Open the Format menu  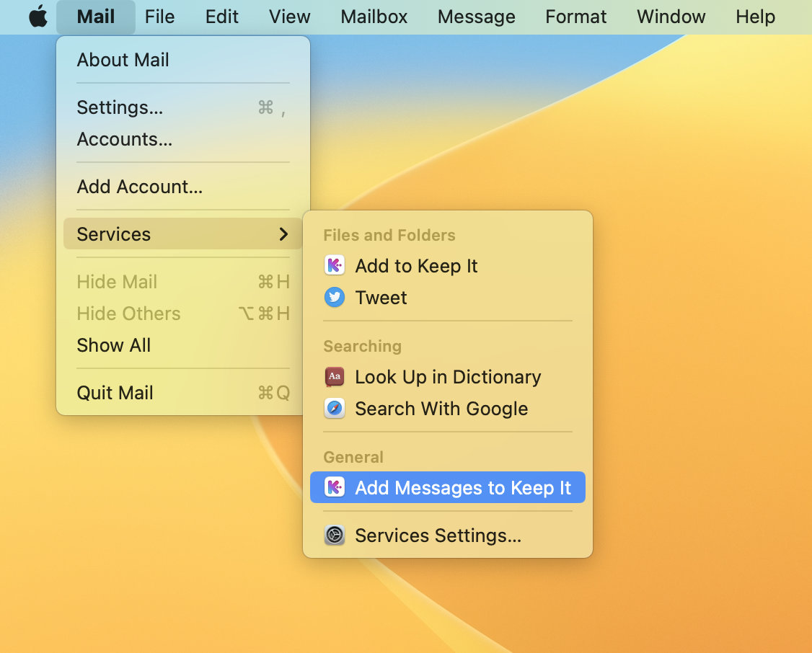[x=576, y=17]
